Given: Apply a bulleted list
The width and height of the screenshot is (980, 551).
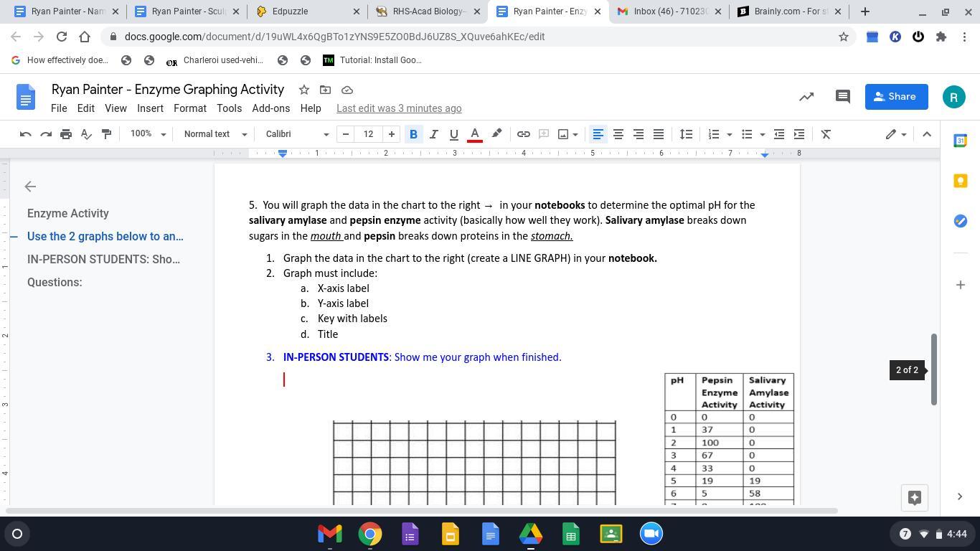Looking at the screenshot, I should (747, 134).
